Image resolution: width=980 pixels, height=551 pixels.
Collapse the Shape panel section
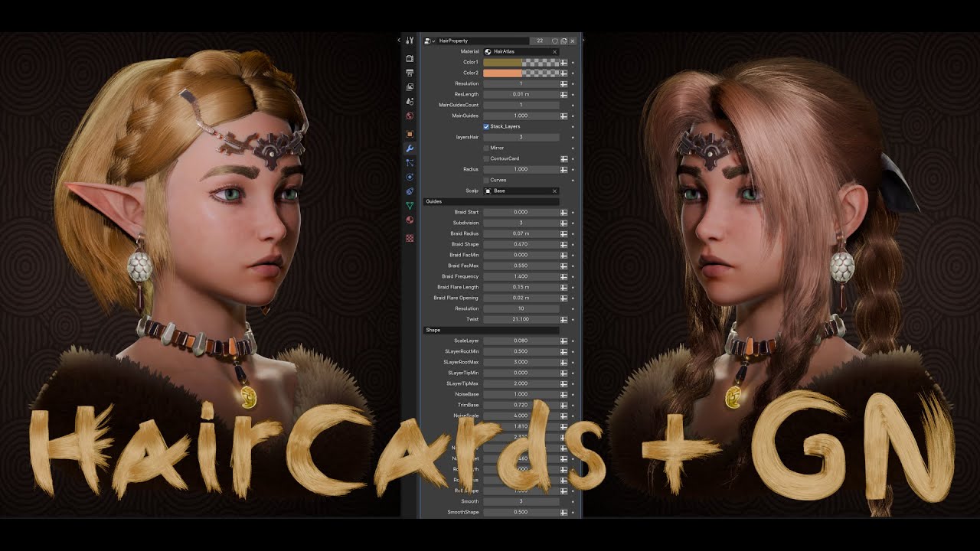point(491,330)
